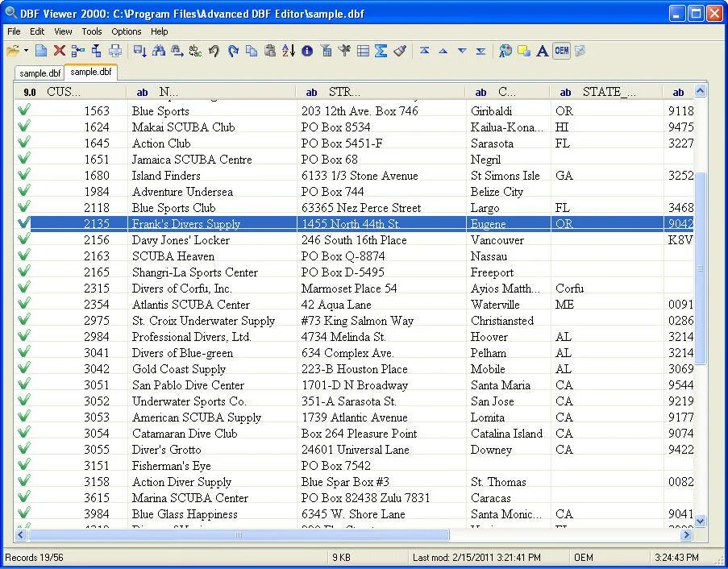Image resolution: width=728 pixels, height=569 pixels.
Task: Toggle checkmark on Frank's Divers Supply row
Action: (24, 222)
